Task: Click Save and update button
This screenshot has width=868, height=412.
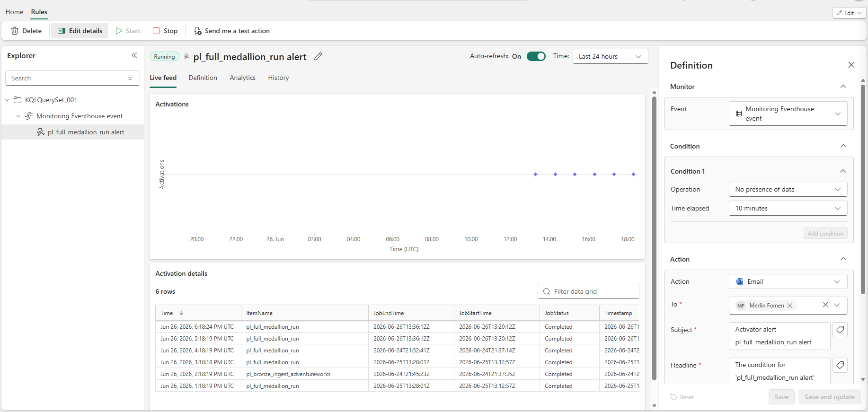Action: tap(829, 397)
